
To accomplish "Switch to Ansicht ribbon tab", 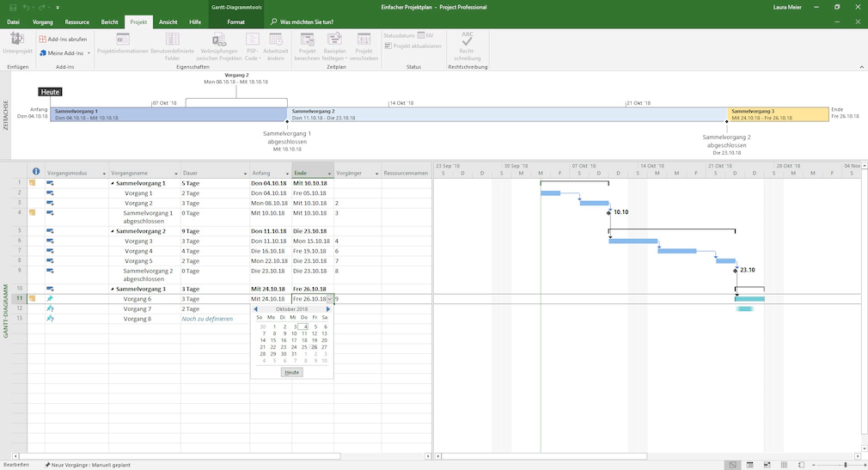I will [168, 22].
